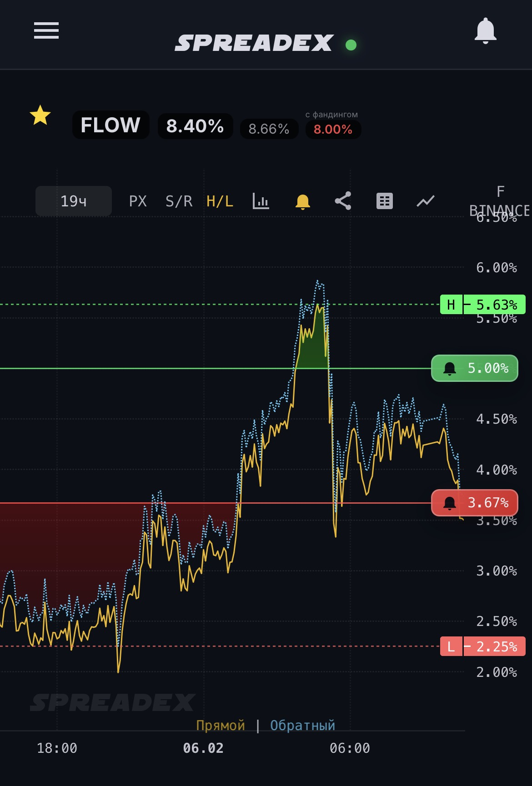Tap the 6.00% axis value
532x786 pixels.
coord(497,268)
